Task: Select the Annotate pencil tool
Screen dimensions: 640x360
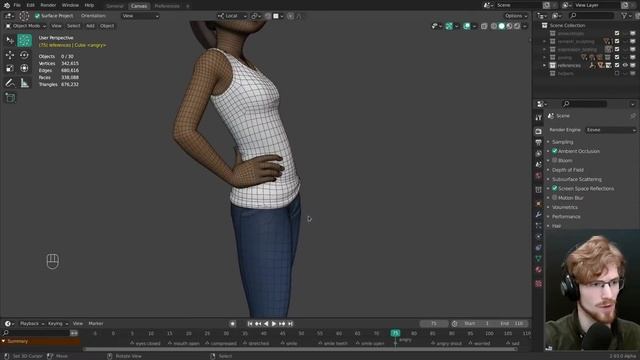Action: (x=10, y=83)
